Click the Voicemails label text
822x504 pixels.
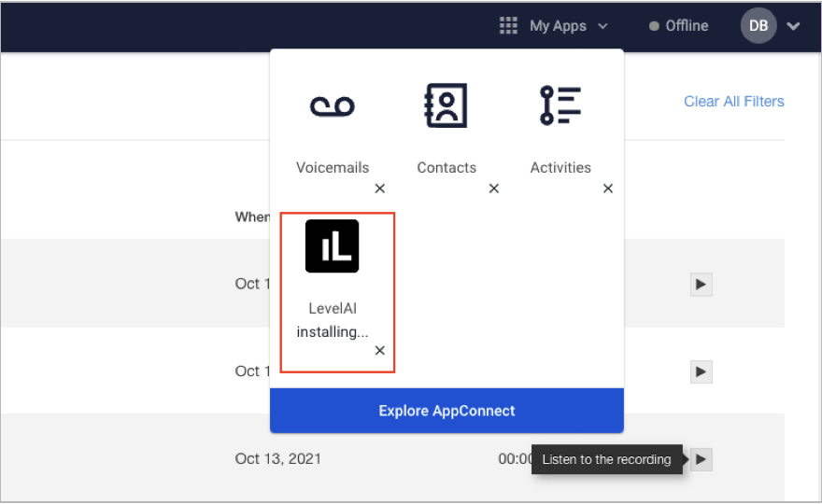tap(333, 168)
